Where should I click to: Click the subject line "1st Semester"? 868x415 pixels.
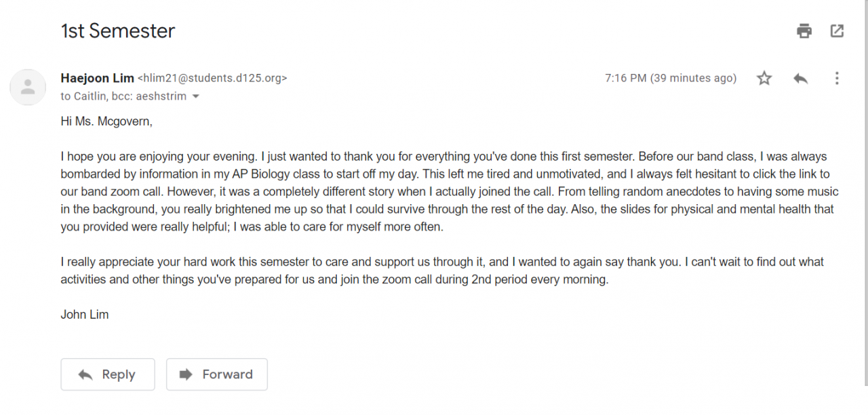(118, 31)
